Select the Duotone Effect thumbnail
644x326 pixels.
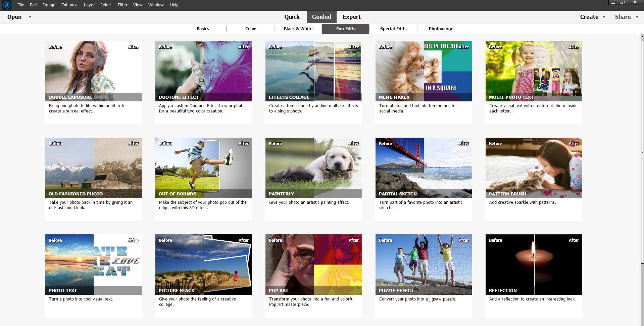pos(203,71)
